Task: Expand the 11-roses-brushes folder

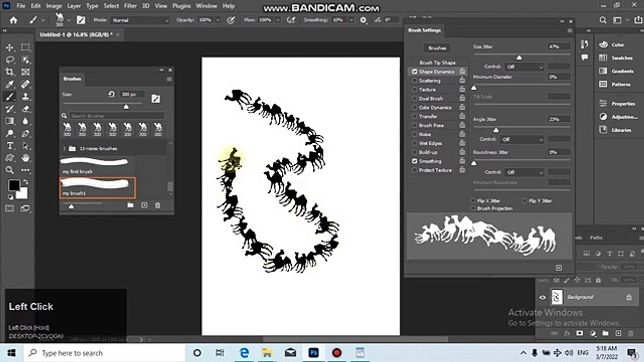Action: [x=64, y=149]
